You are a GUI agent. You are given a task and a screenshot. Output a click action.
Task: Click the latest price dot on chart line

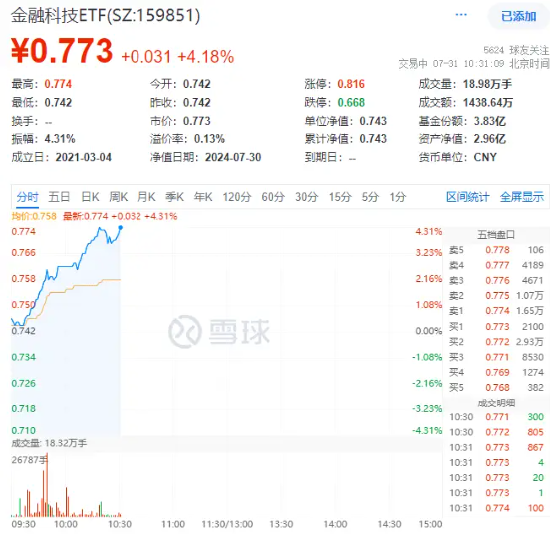click(x=121, y=228)
